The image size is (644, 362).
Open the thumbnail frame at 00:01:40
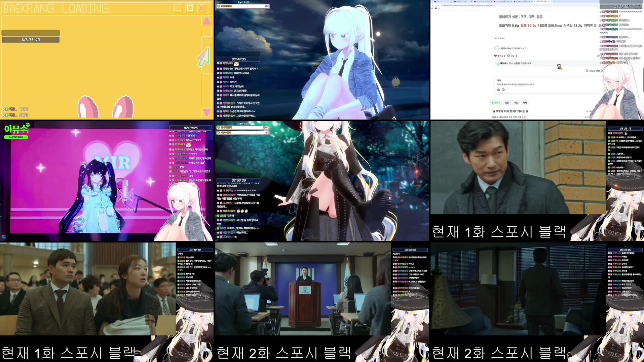coord(107,60)
